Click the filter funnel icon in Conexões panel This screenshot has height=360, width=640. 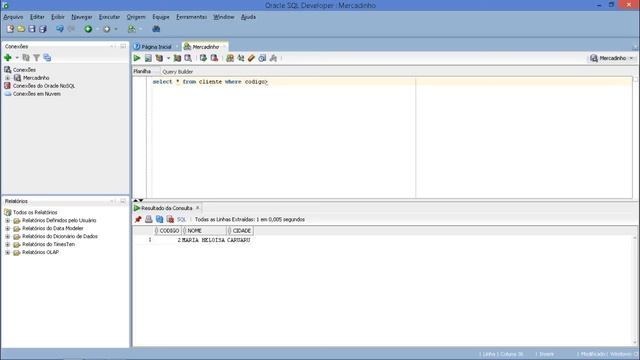tap(36, 58)
